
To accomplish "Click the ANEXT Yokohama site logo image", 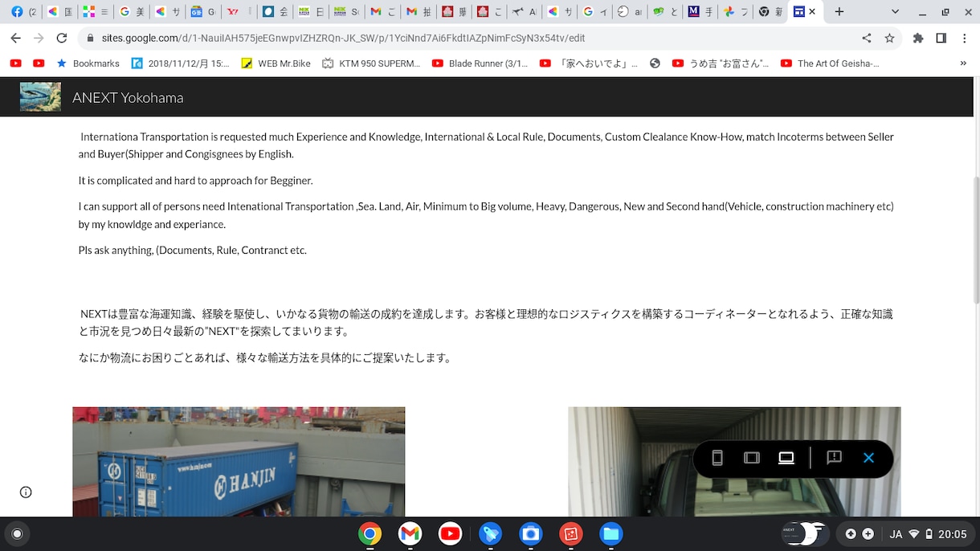I will (40, 97).
